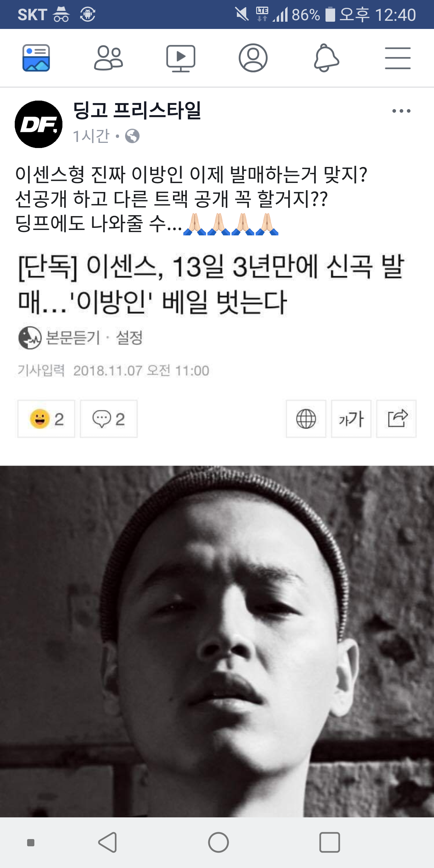Tap the DF page profile picture
This screenshot has height=868, width=434.
click(x=38, y=124)
